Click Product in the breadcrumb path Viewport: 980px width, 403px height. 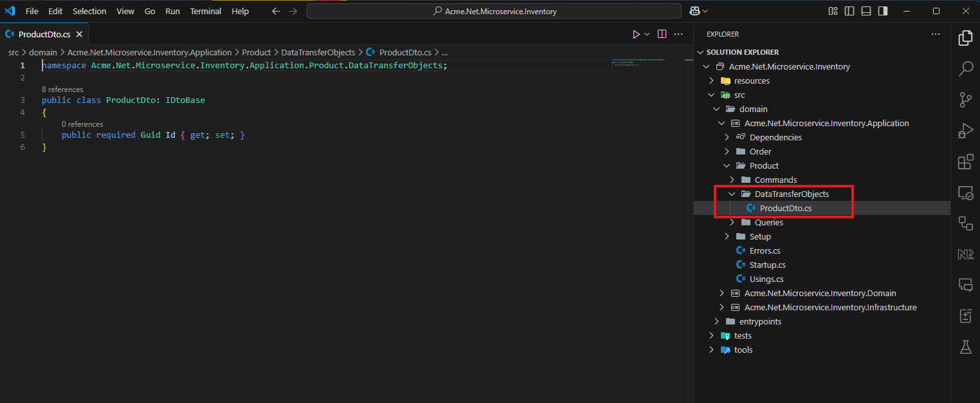pos(257,52)
